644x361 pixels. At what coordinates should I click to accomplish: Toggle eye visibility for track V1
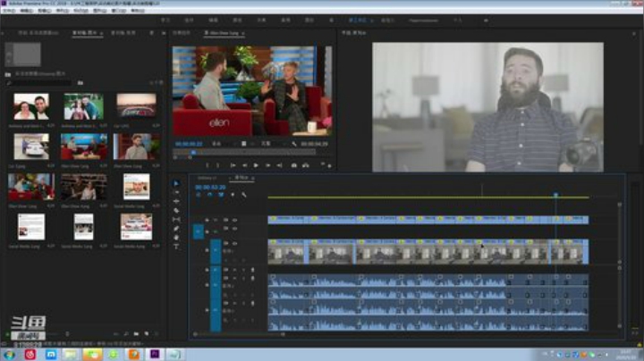[235, 243]
